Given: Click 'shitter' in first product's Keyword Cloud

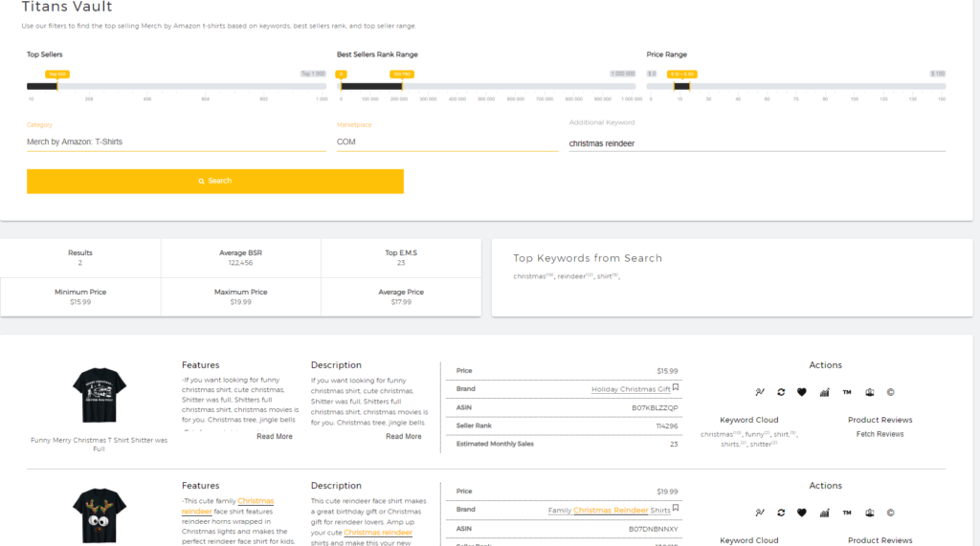Looking at the screenshot, I should [761, 445].
